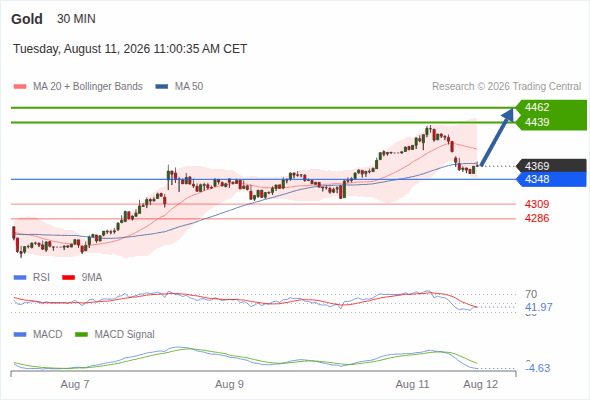
Task: Click the green 4439 resistance price tag
Action: [551, 122]
